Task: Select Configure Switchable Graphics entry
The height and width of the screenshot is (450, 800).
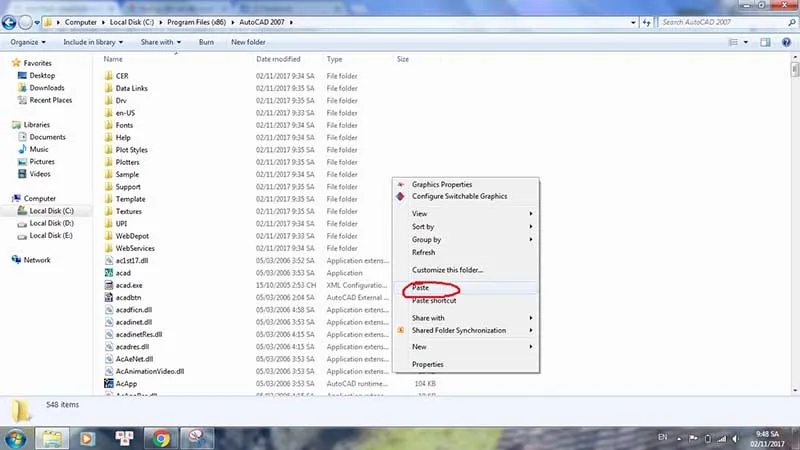Action: coord(459,196)
